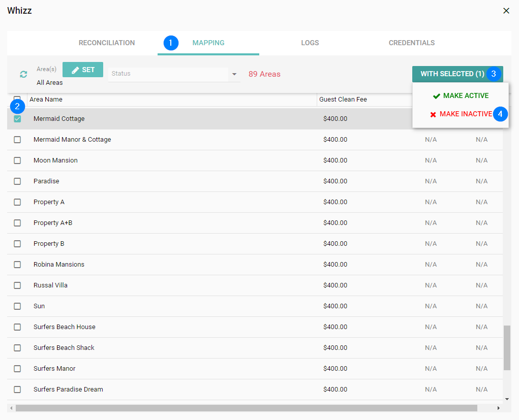519x420 pixels.
Task: Choose Make Active from the menu
Action: point(461,95)
